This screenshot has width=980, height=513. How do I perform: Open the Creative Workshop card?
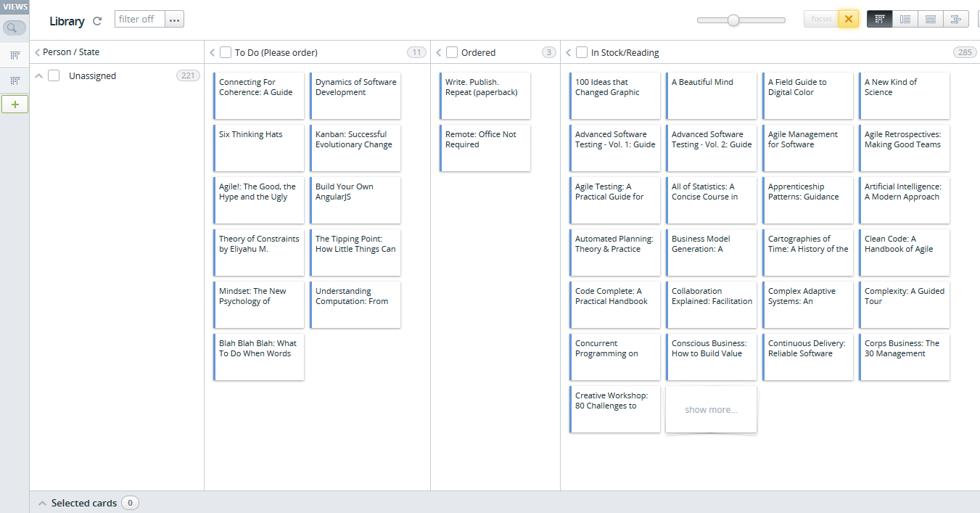615,409
